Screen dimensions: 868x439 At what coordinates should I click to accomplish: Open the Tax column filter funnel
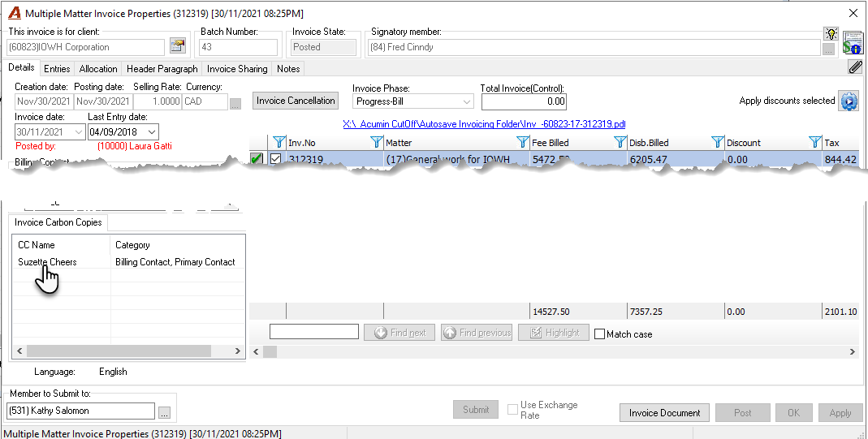coord(815,143)
